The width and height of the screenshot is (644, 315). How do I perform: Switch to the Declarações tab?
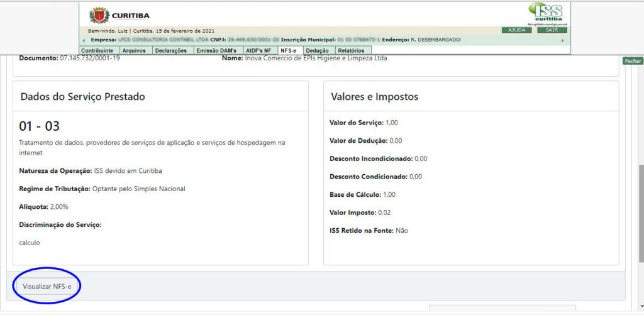(170, 50)
